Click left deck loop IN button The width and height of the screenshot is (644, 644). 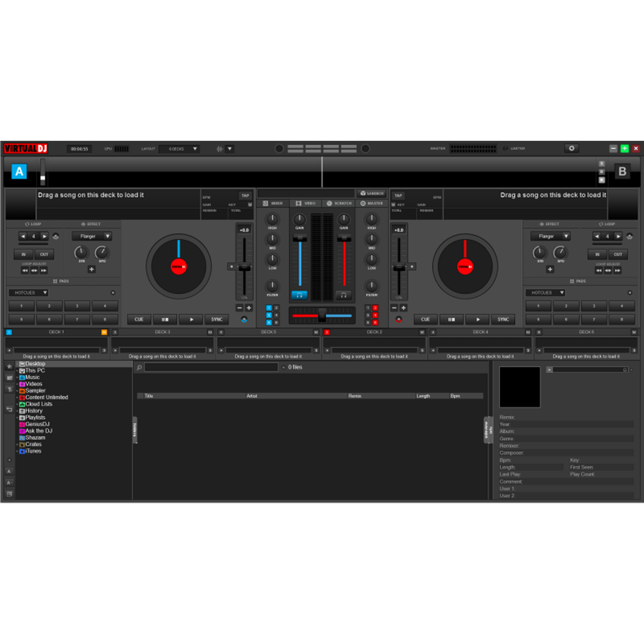point(23,254)
